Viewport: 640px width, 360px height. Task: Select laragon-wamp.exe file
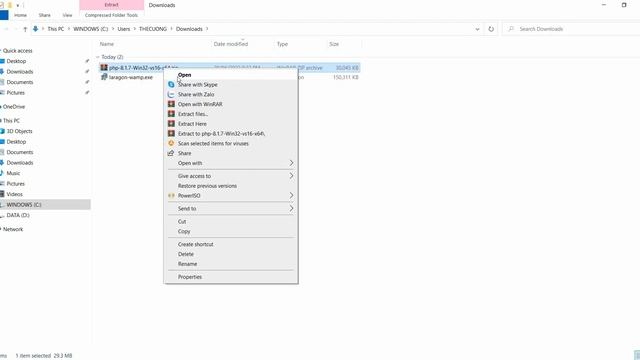[x=131, y=77]
